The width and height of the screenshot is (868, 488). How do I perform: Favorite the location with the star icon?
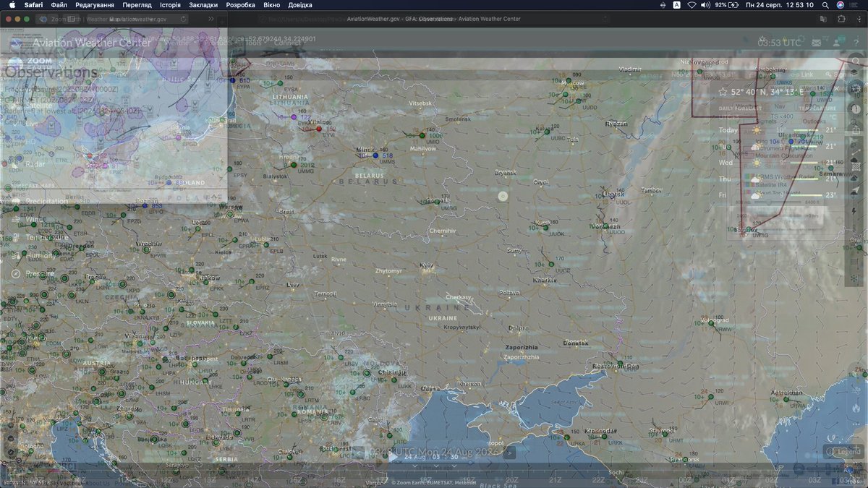pyautogui.click(x=723, y=92)
